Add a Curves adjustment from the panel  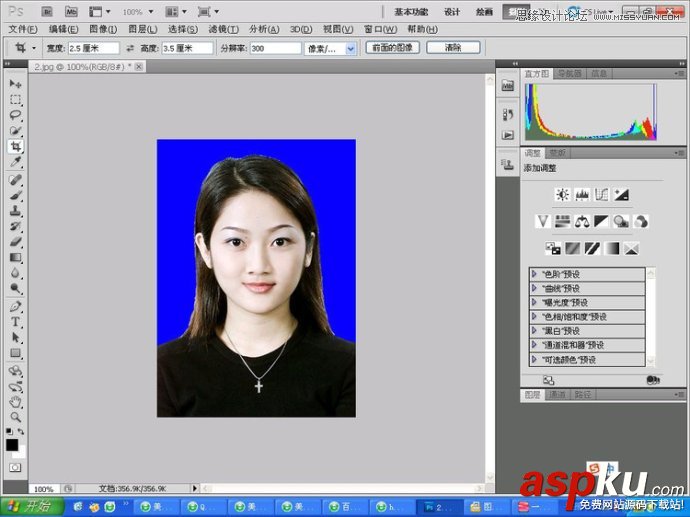point(601,194)
